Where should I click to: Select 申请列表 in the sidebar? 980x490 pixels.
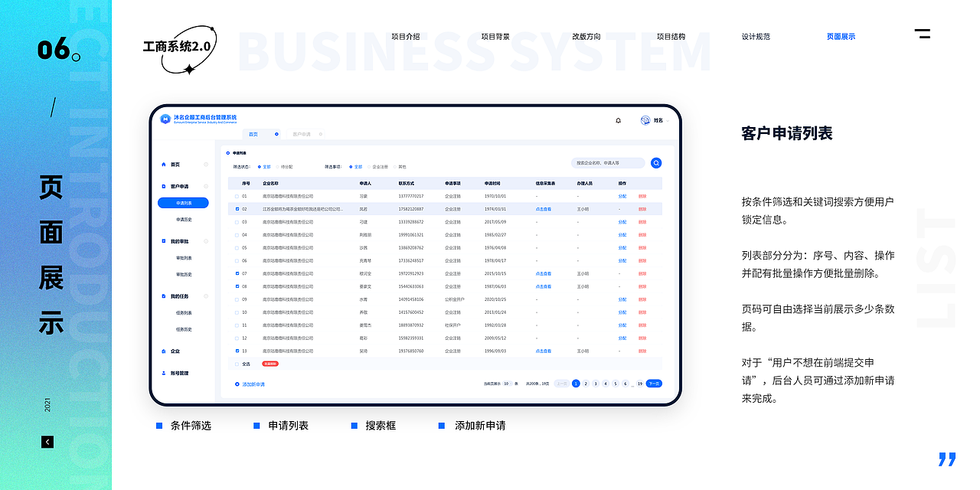[x=183, y=203]
